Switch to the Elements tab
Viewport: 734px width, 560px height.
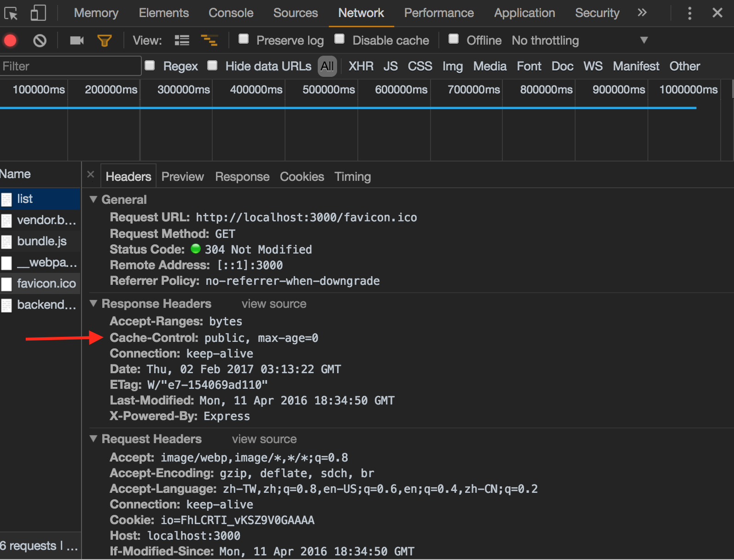164,13
